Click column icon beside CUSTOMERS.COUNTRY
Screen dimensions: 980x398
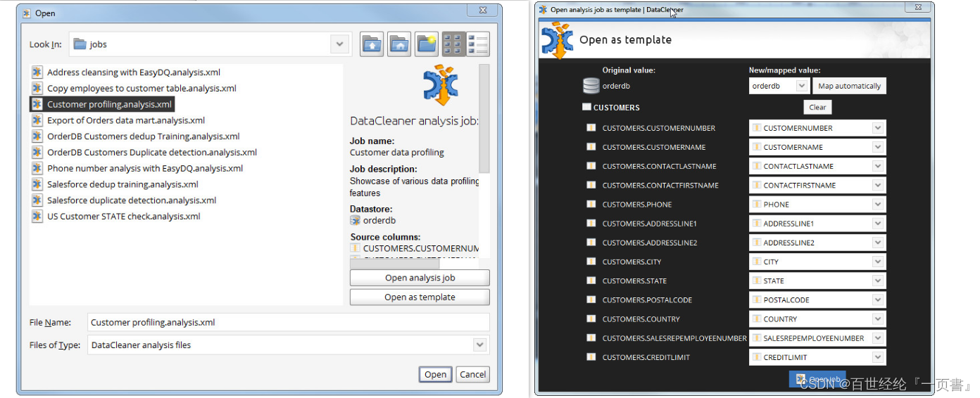coord(591,319)
